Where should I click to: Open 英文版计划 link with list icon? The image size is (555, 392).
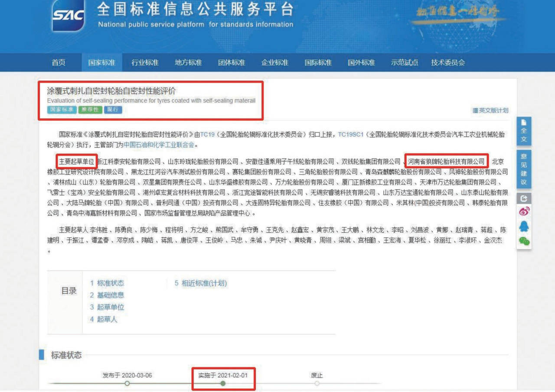490,110
